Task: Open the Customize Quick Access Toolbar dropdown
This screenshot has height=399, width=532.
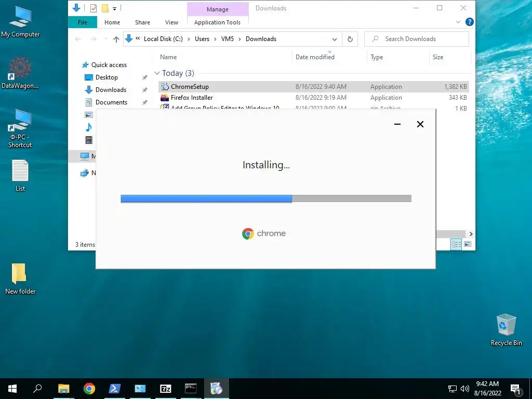Action: pos(115,9)
